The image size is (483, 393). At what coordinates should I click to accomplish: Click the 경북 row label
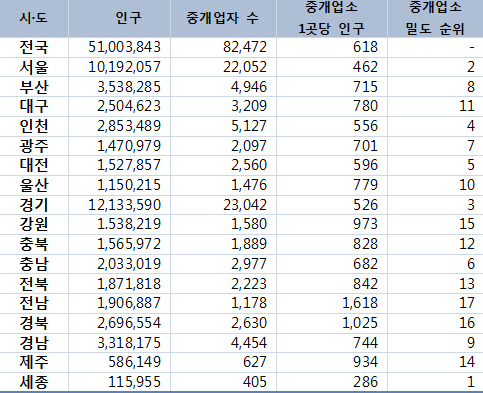pyautogui.click(x=34, y=323)
